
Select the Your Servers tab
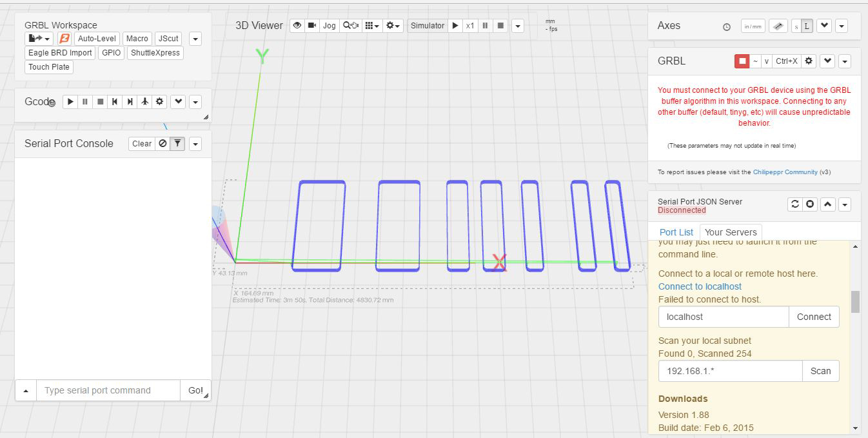click(x=731, y=232)
